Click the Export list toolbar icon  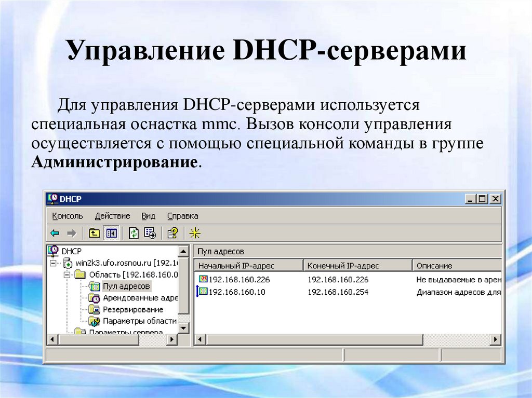click(x=150, y=233)
